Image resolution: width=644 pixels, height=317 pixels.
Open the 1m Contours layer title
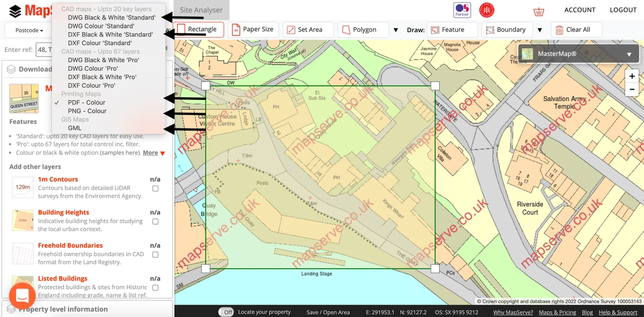(58, 179)
